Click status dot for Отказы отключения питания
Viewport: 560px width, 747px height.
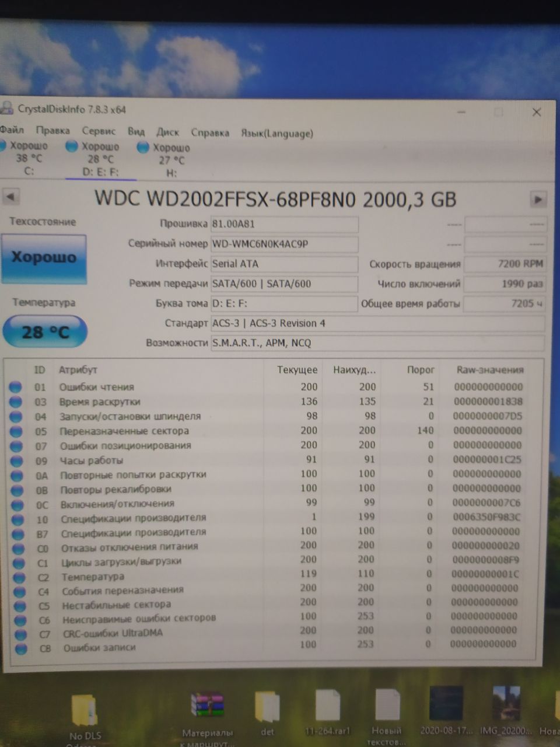[19, 549]
